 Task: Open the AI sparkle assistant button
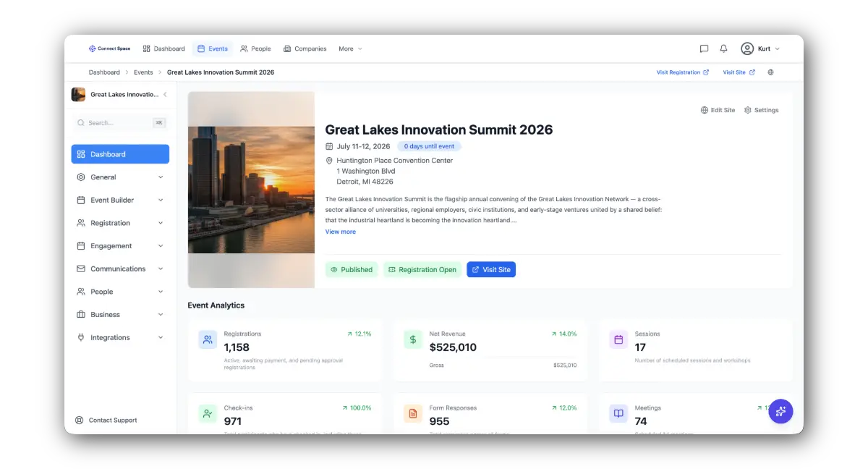click(x=780, y=411)
